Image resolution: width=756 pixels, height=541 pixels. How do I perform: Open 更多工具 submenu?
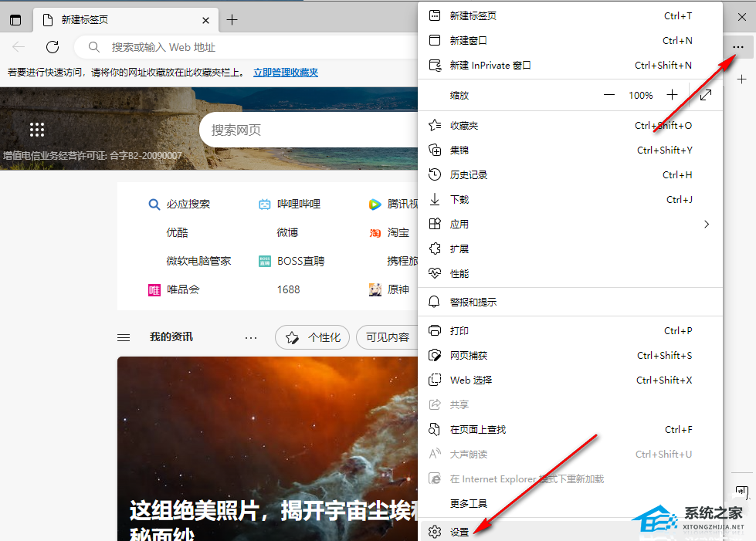point(571,503)
